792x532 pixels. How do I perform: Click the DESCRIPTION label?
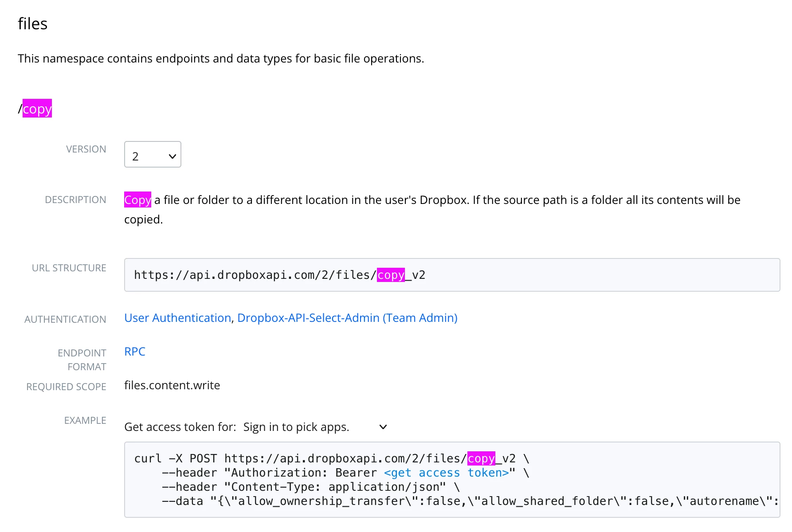75,199
